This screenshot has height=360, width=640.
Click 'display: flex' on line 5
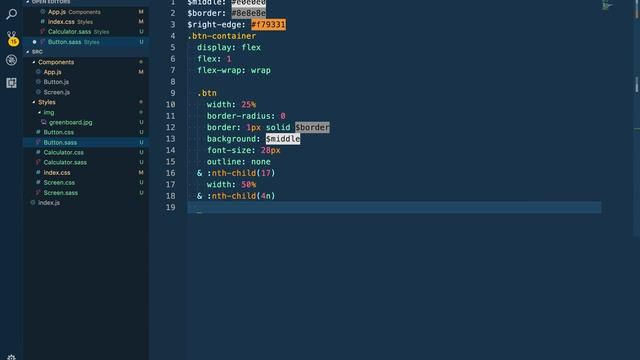[x=229, y=47]
